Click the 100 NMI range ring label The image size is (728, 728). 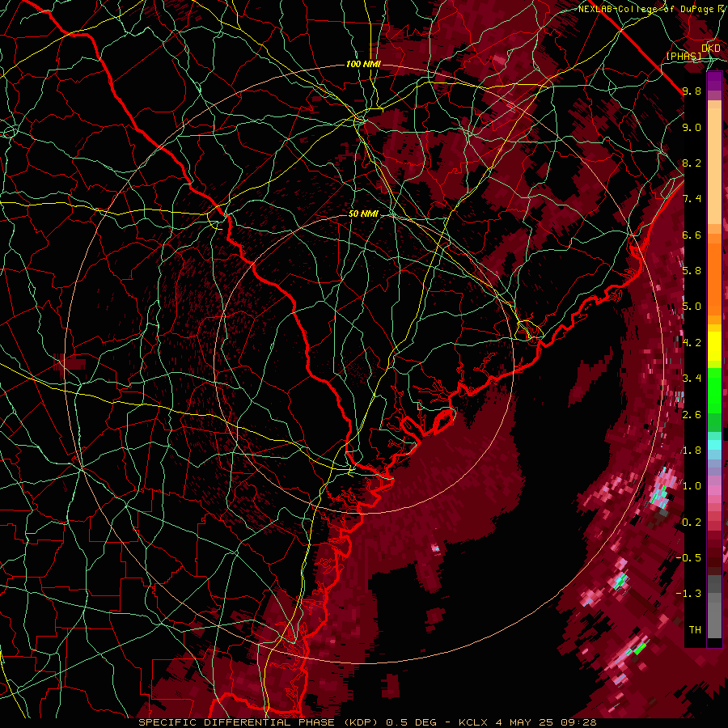click(363, 64)
